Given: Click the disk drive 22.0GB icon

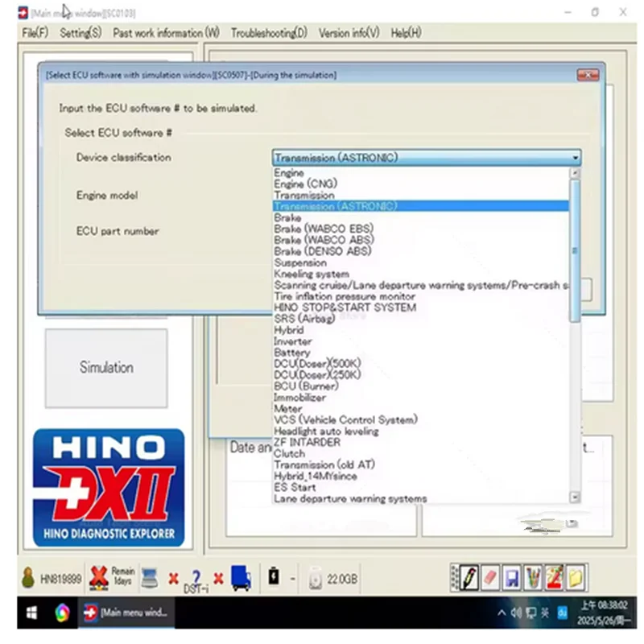Looking at the screenshot, I should tap(315, 578).
